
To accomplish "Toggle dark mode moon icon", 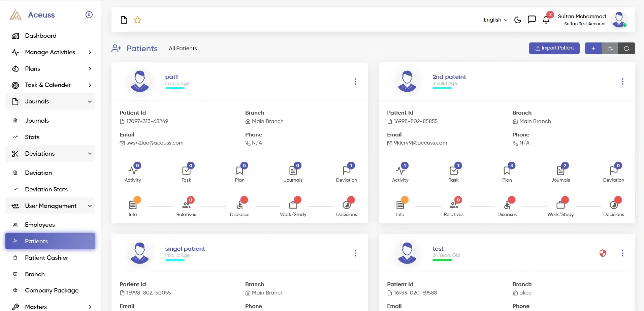I will 518,20.
